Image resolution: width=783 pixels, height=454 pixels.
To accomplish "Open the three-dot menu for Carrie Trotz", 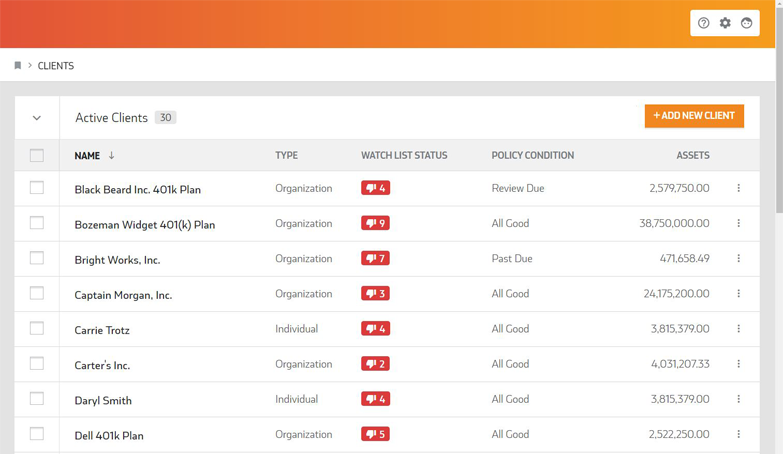I will coord(739,329).
